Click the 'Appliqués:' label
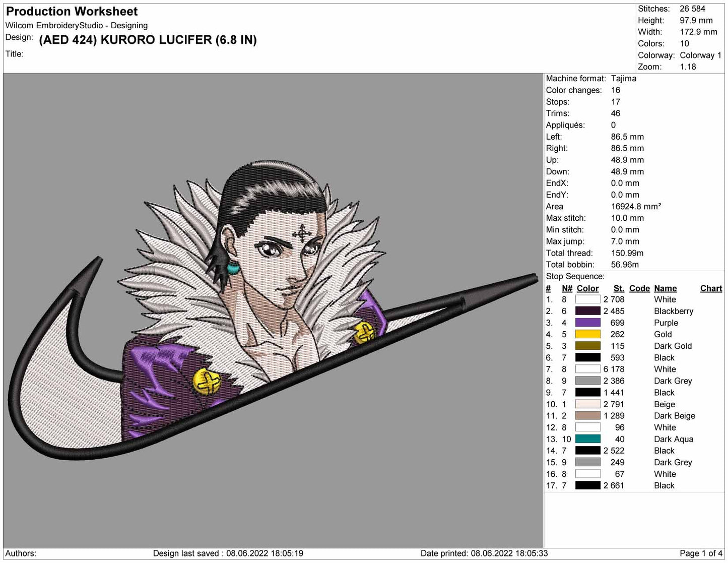The image size is (728, 563). pyautogui.click(x=565, y=125)
